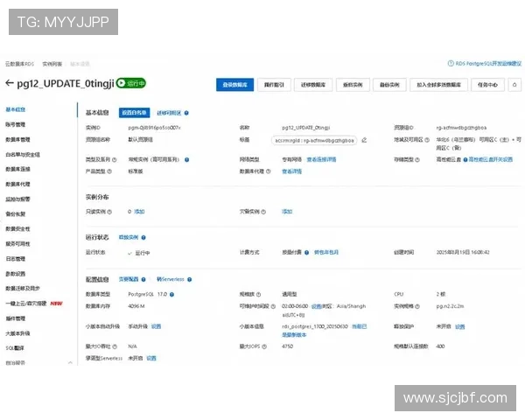Viewport: 525px width, 420px height.
Task: Click the 备份实例 button
Action: click(x=389, y=85)
